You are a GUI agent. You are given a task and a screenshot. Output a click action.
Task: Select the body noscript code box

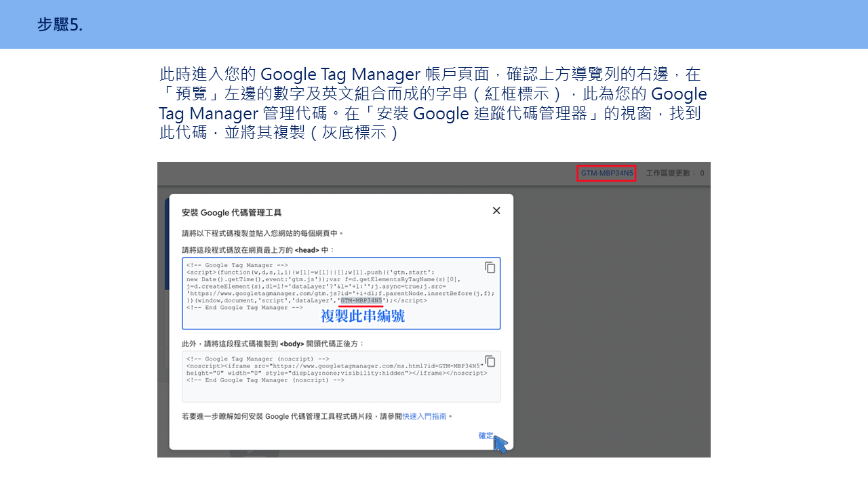341,377
